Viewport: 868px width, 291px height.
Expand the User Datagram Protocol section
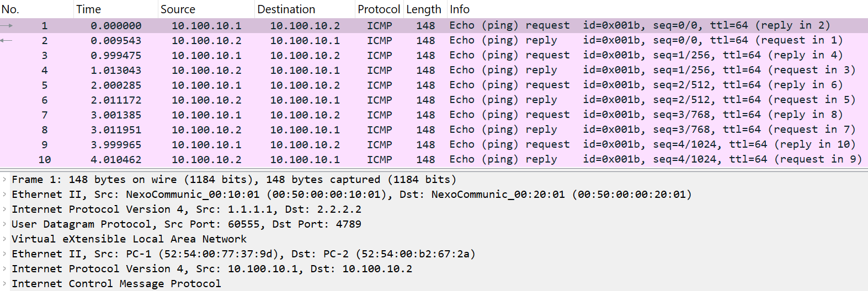tap(4, 224)
